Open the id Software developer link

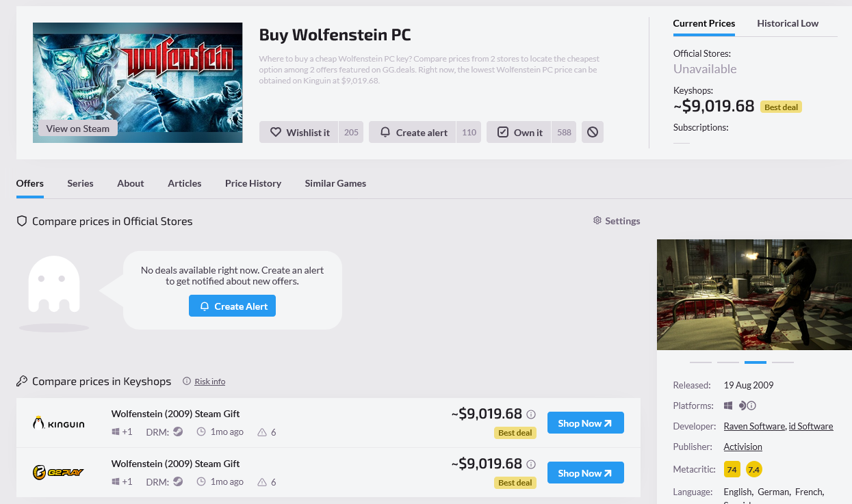point(811,426)
